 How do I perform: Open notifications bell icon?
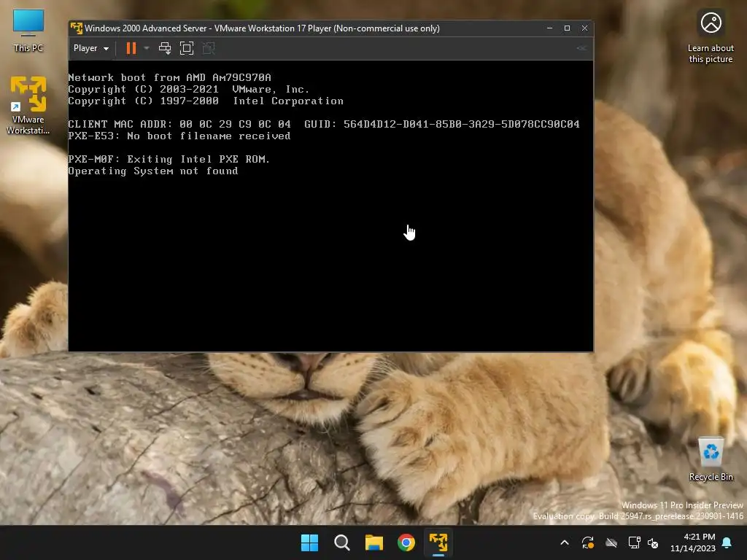[x=727, y=542]
